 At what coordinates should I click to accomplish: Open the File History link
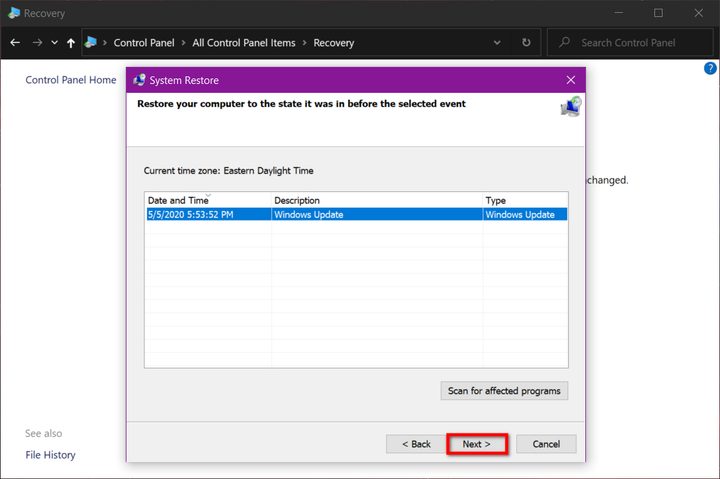click(51, 455)
